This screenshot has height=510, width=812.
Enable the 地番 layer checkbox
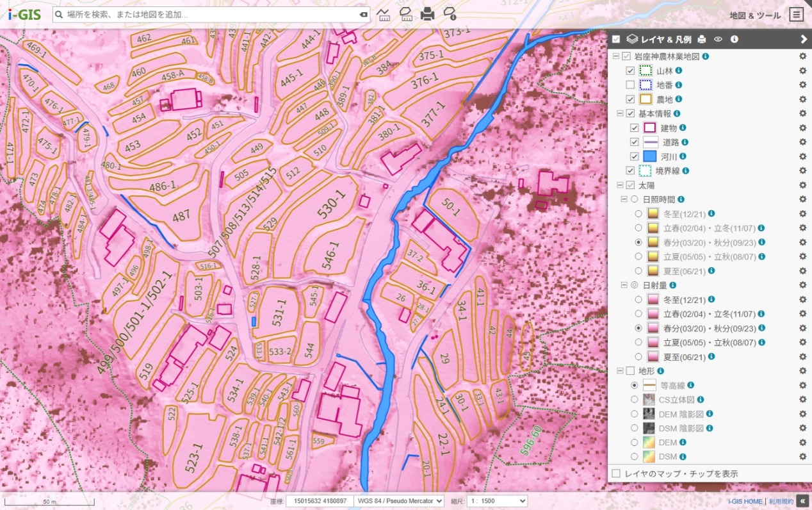click(x=631, y=85)
